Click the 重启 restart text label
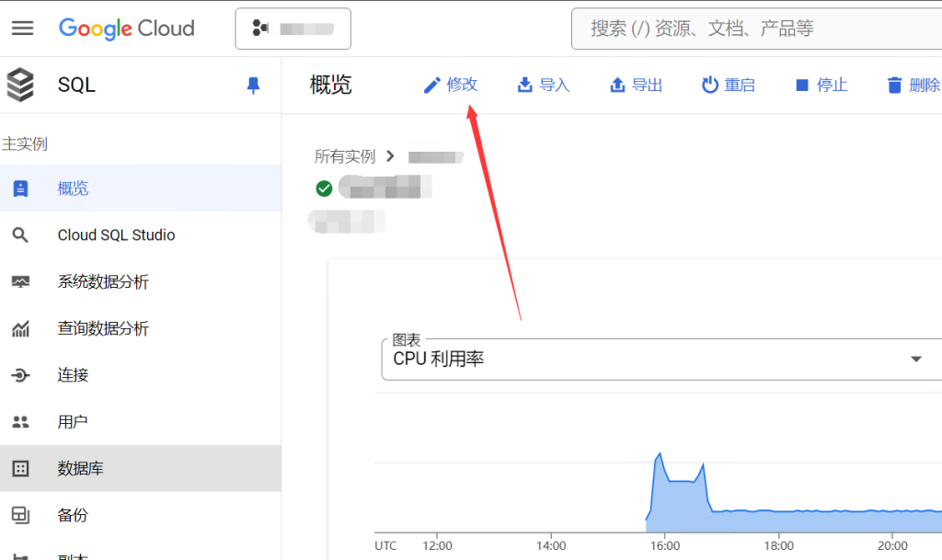942x560 pixels. (x=740, y=86)
